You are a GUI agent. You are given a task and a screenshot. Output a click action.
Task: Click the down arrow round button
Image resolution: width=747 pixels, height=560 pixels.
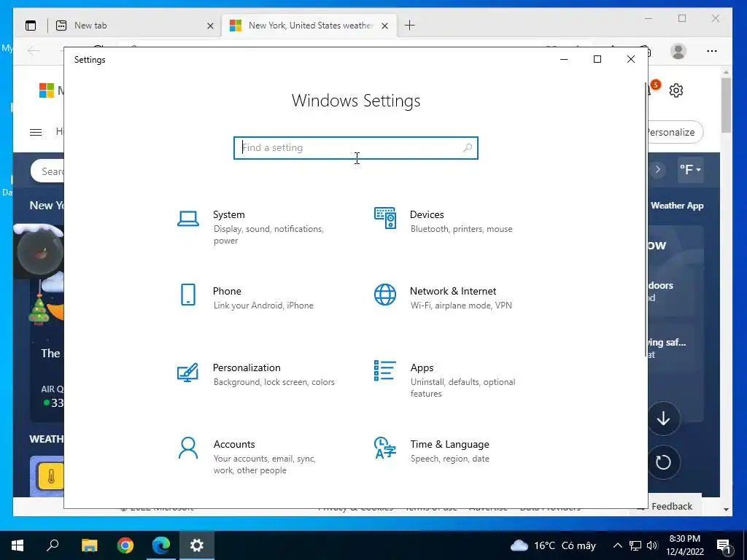click(x=663, y=419)
